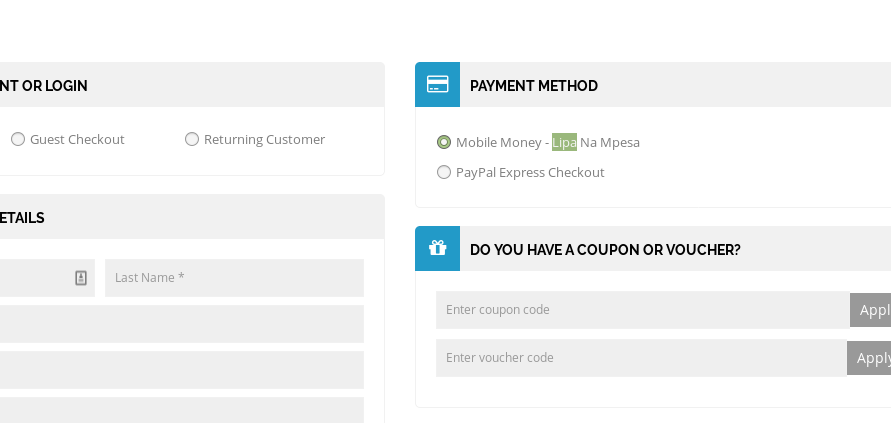891x423 pixels.
Task: Click the gift icon in coupon header
Action: 437,248
